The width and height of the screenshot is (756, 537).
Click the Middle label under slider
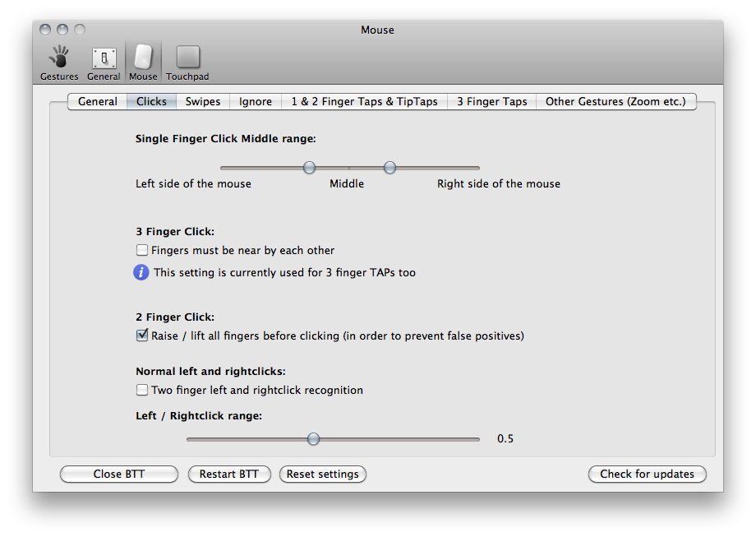click(347, 184)
